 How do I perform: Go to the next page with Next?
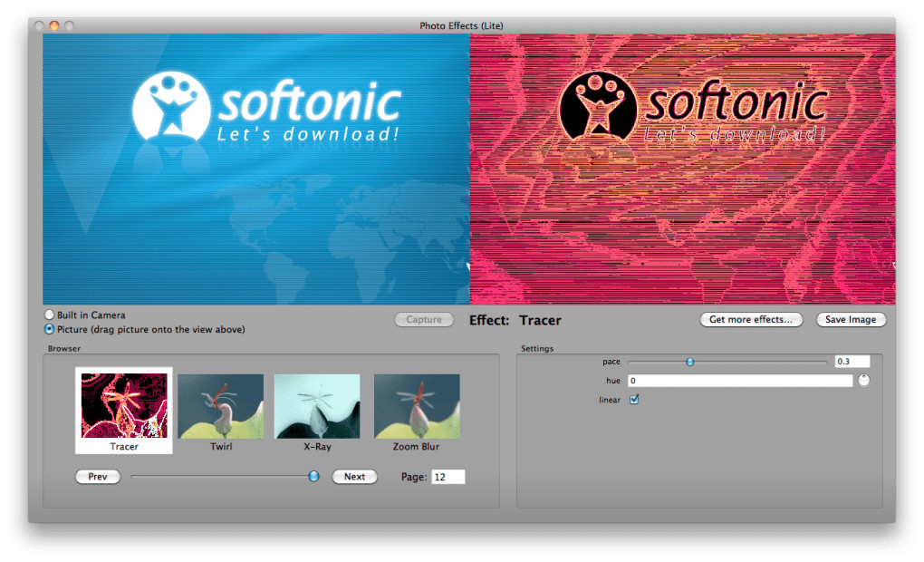coord(354,477)
